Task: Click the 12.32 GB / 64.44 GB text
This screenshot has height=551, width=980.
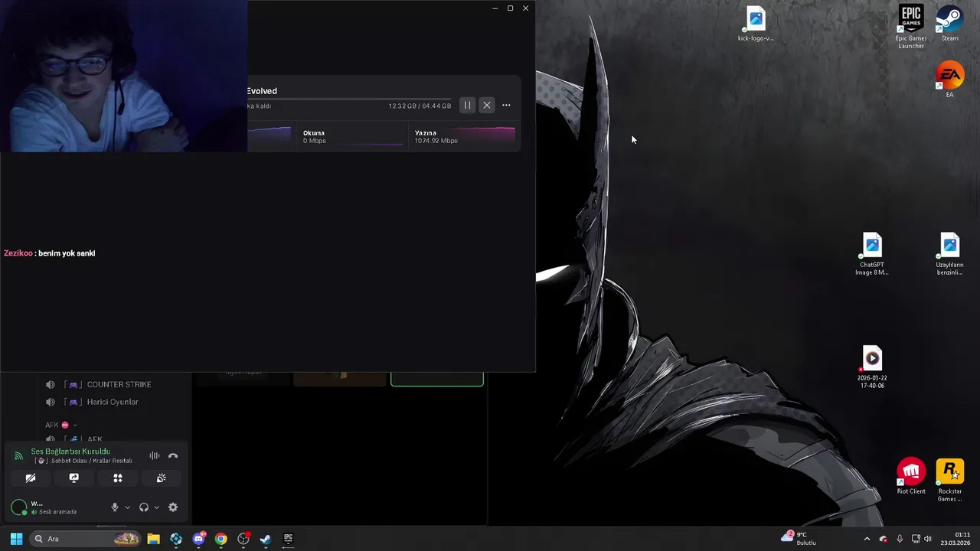Action: point(420,106)
